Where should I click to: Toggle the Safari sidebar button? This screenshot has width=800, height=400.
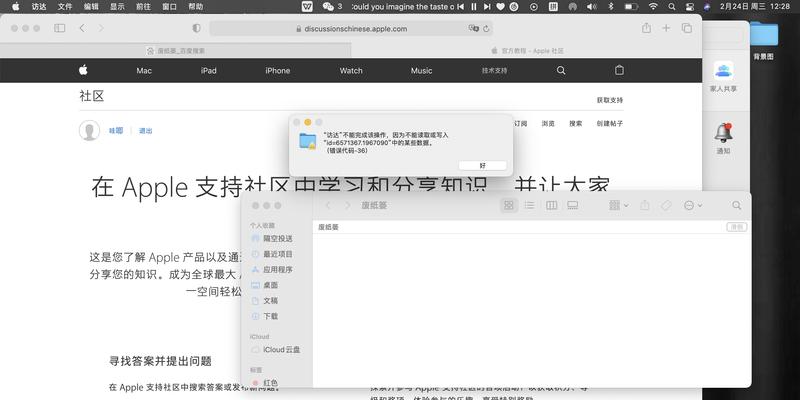[x=60, y=29]
